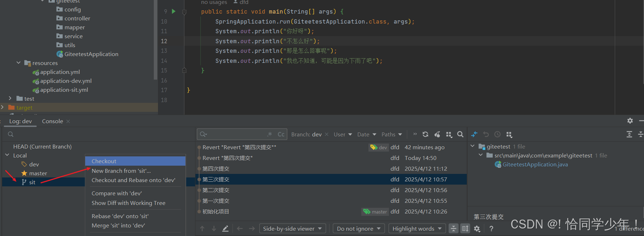Toggle Match Case (Cc) in log search

coord(281,134)
